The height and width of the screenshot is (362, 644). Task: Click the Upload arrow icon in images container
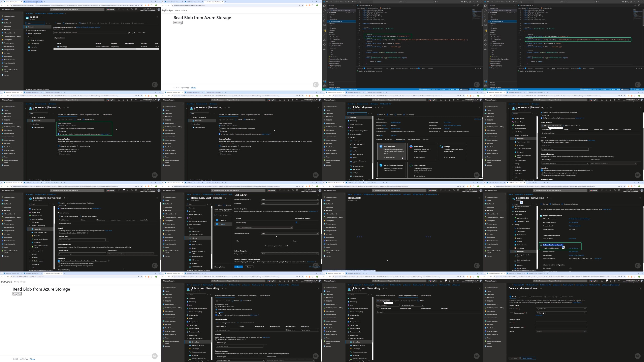pyautogui.click(x=56, y=23)
